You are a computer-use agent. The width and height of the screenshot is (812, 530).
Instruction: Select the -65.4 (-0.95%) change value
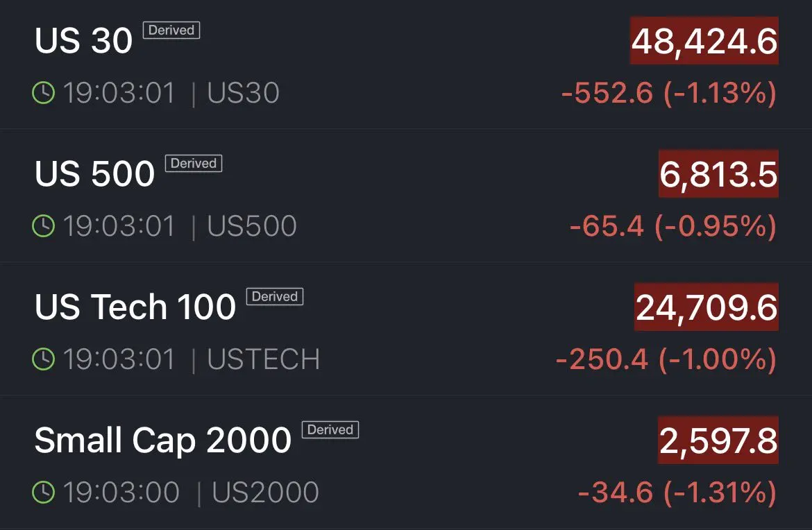pos(673,226)
